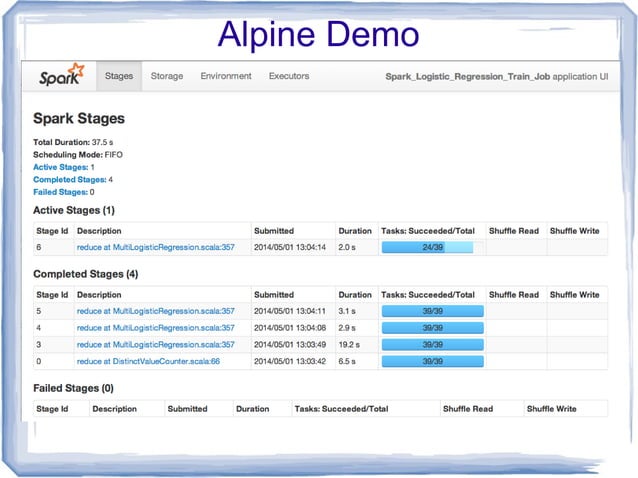Click the Spark logo icon
The width and height of the screenshot is (638, 478).
click(59, 77)
